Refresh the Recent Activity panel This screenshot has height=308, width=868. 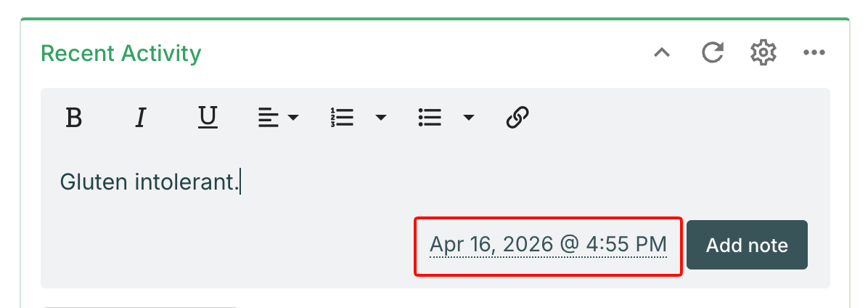pos(713,52)
